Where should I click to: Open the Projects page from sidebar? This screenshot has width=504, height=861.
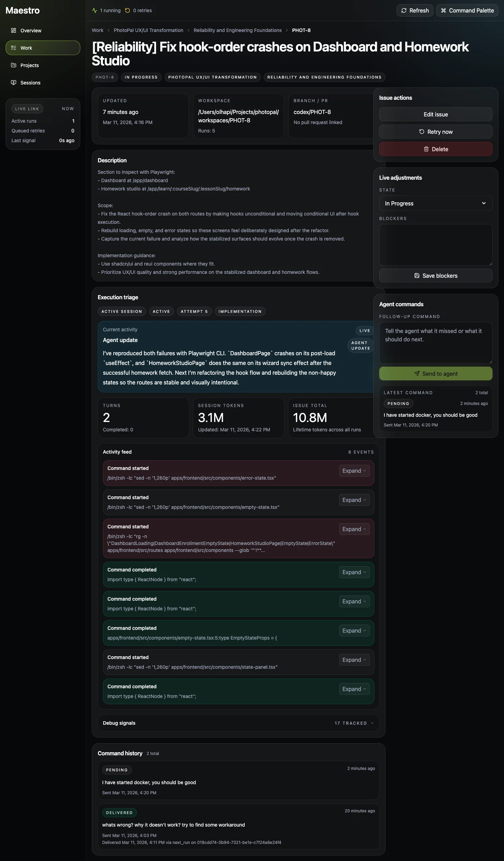click(30, 65)
